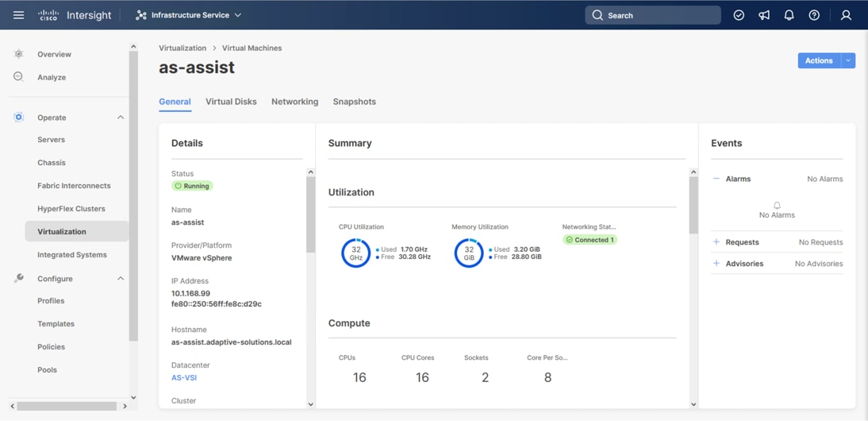The height and width of the screenshot is (421, 868).
Task: Click the Analyze sidebar icon
Action: pos(18,77)
